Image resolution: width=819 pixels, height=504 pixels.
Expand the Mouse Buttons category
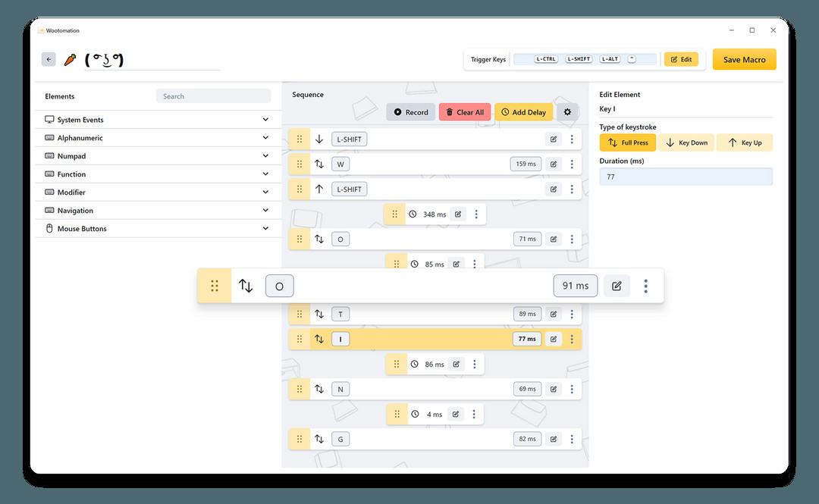tap(158, 228)
